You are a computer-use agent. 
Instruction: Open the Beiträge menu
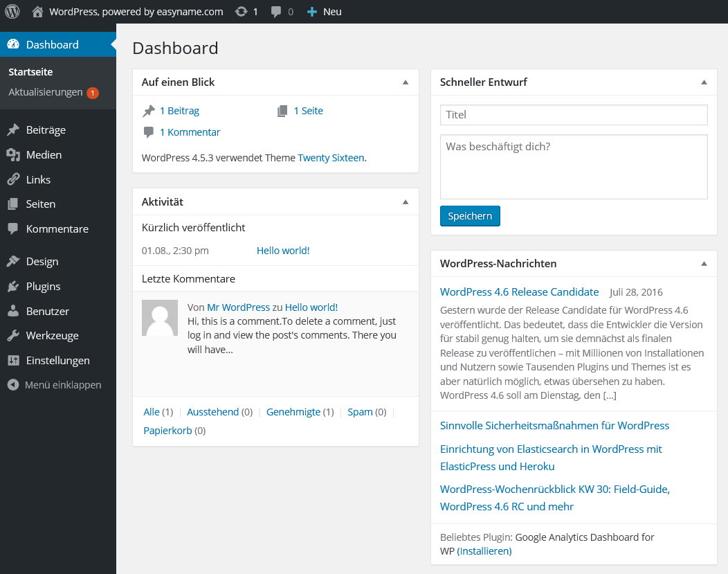(x=46, y=130)
